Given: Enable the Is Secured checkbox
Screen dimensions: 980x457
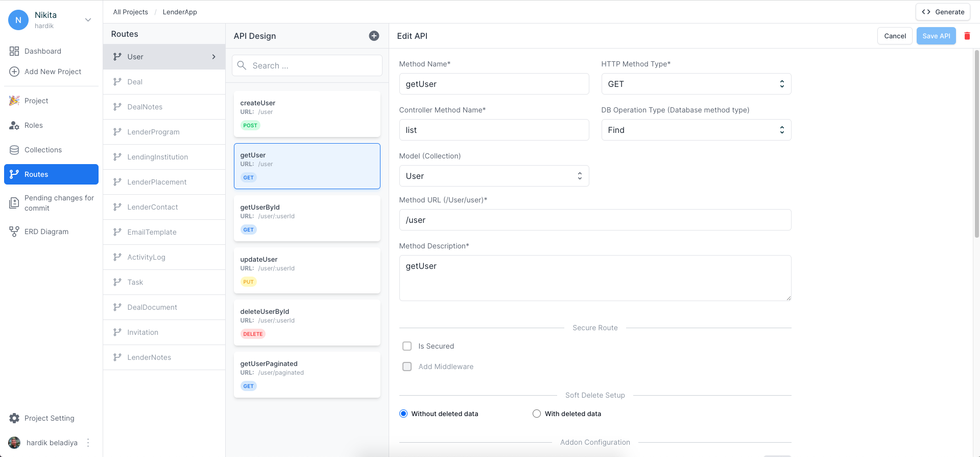Looking at the screenshot, I should tap(407, 346).
